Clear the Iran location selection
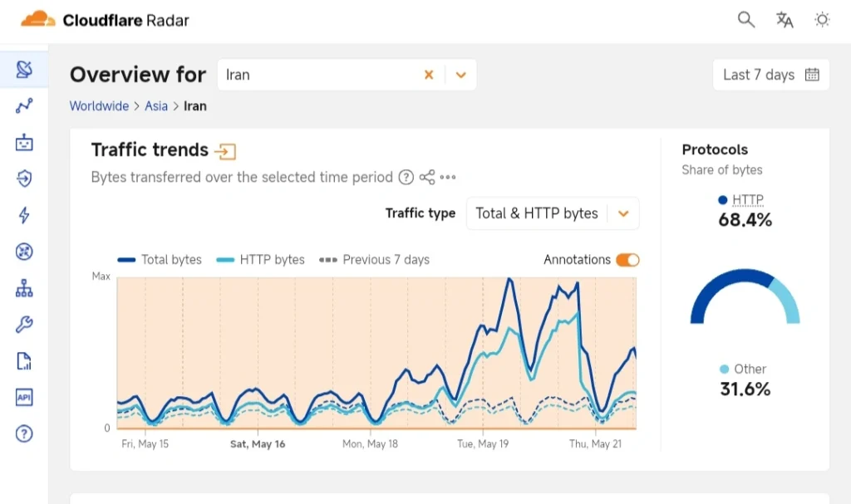 click(429, 75)
